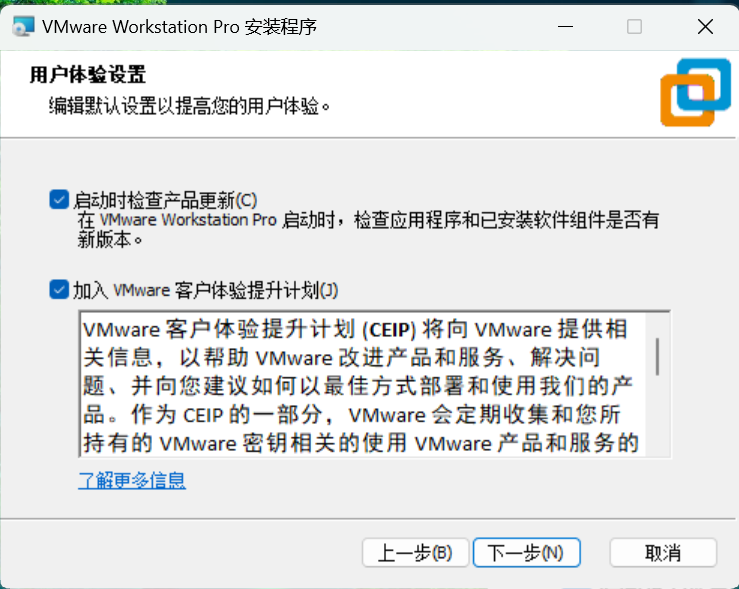The width and height of the screenshot is (739, 589).
Task: Open the 了解更多信息 link
Action: coord(132,480)
